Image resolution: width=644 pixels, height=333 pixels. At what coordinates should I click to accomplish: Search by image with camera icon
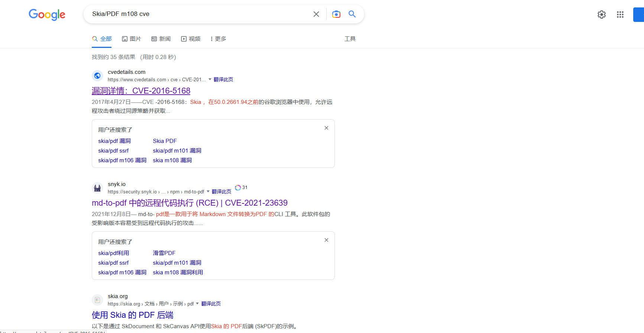[x=336, y=14]
